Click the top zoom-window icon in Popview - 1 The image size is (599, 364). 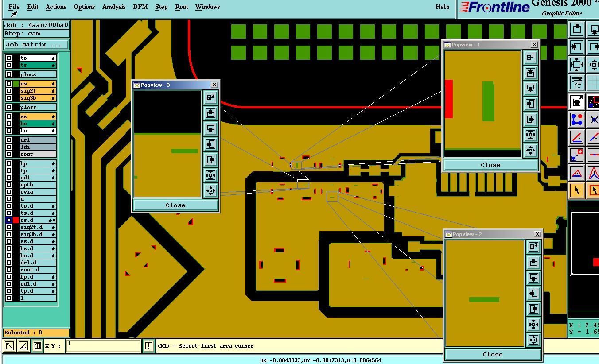pyautogui.click(x=531, y=57)
